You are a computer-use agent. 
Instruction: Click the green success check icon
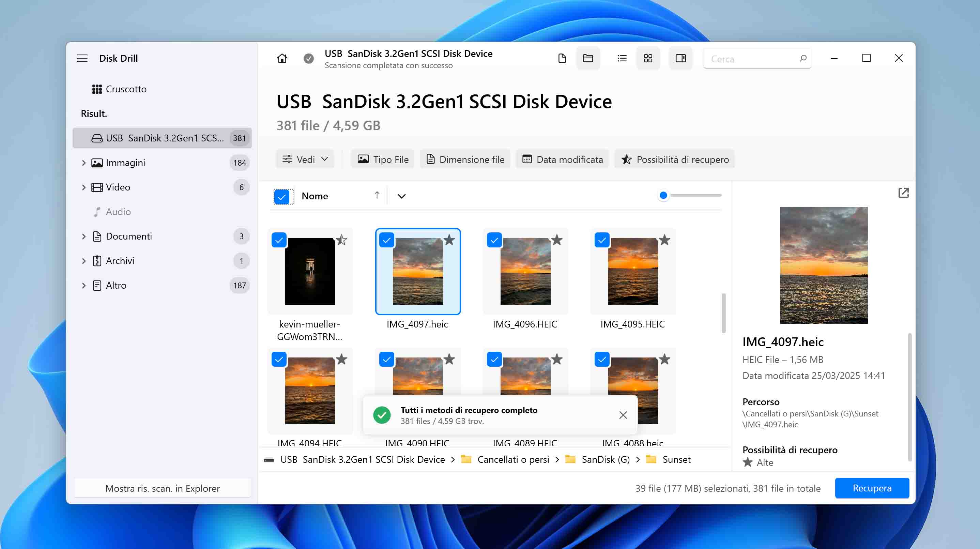(382, 415)
